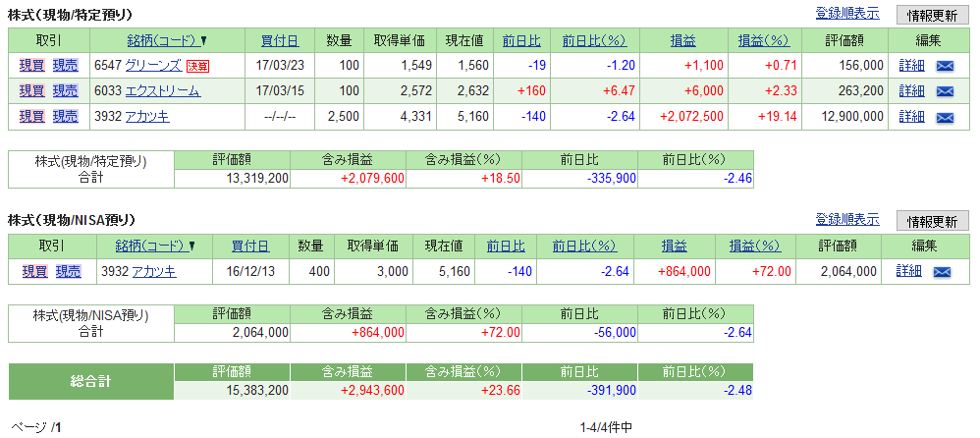Viewport: 980px width, 438px height.
Task: Click the 総合計 評価額 15,383,200
Action: (255, 391)
